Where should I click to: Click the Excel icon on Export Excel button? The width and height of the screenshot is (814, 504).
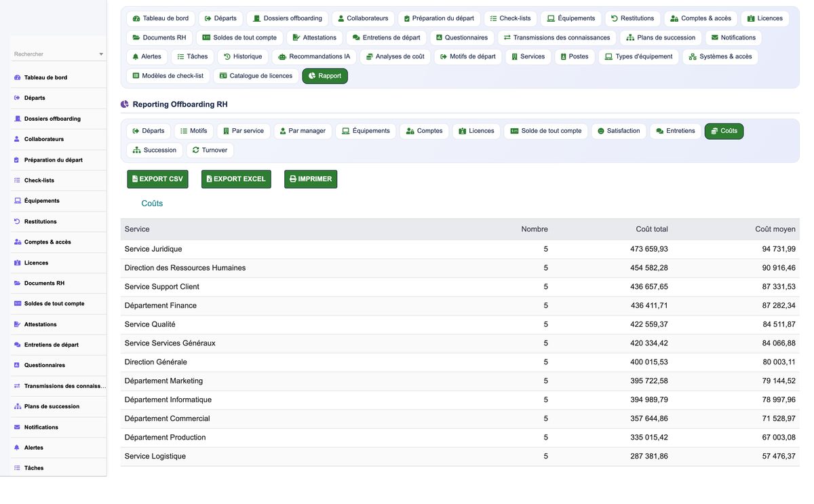(x=209, y=179)
